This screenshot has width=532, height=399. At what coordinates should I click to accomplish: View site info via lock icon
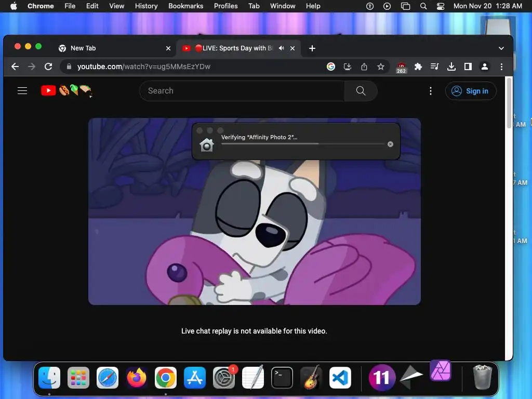point(69,66)
